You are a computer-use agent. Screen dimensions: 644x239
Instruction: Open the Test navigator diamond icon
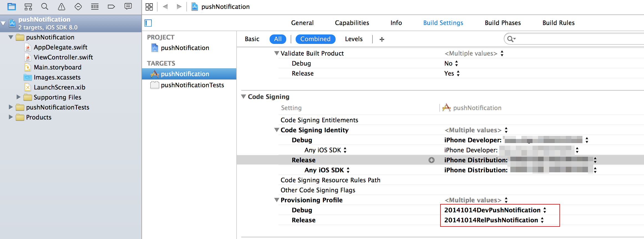78,6
